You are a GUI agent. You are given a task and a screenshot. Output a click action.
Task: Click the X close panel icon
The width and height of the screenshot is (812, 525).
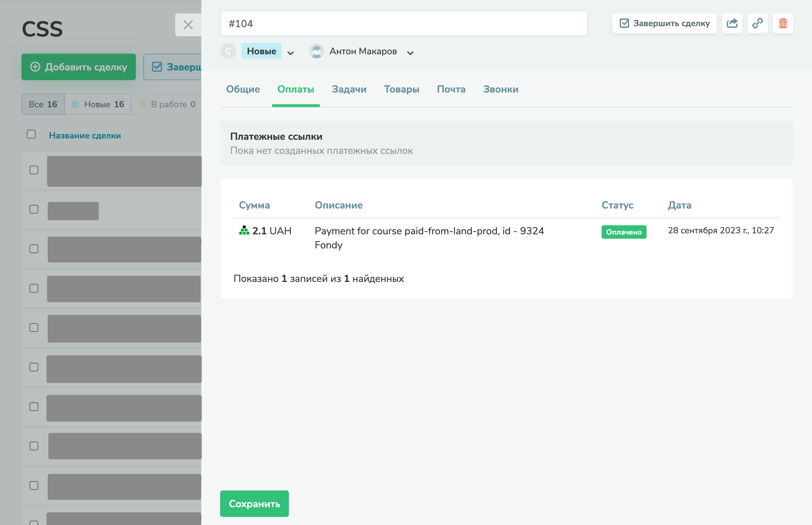(188, 25)
